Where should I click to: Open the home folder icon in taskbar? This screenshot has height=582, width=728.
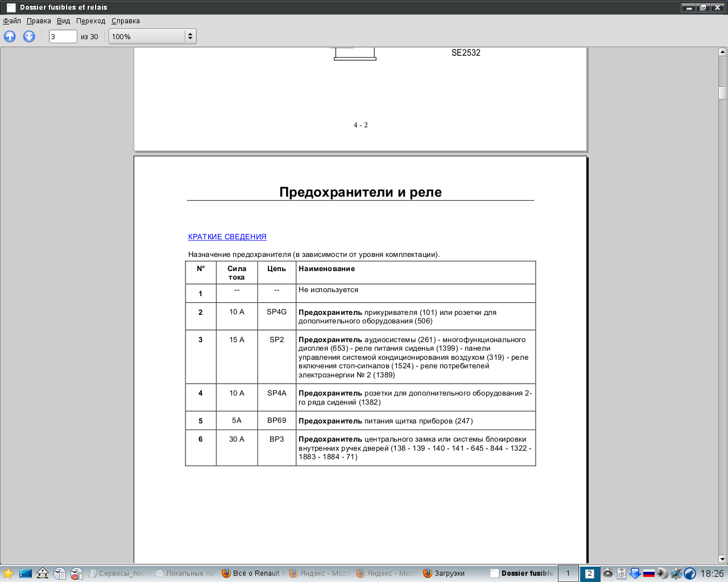click(x=43, y=573)
